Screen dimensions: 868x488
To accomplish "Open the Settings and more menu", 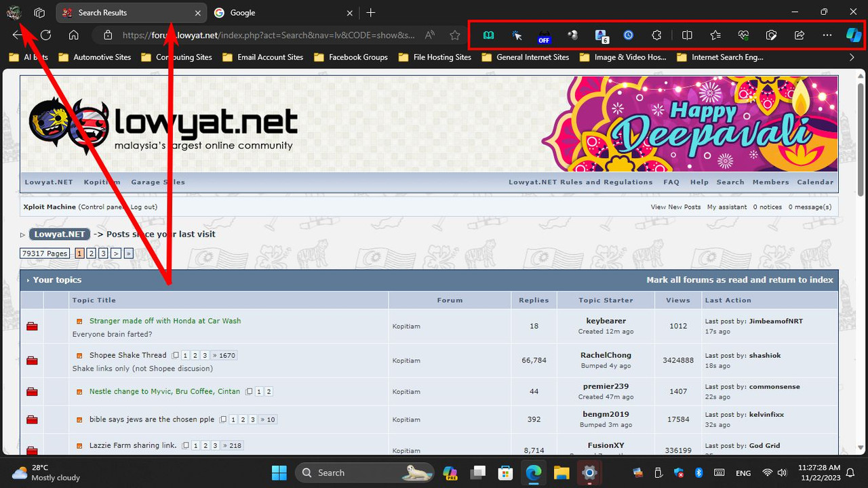I will pos(827,35).
